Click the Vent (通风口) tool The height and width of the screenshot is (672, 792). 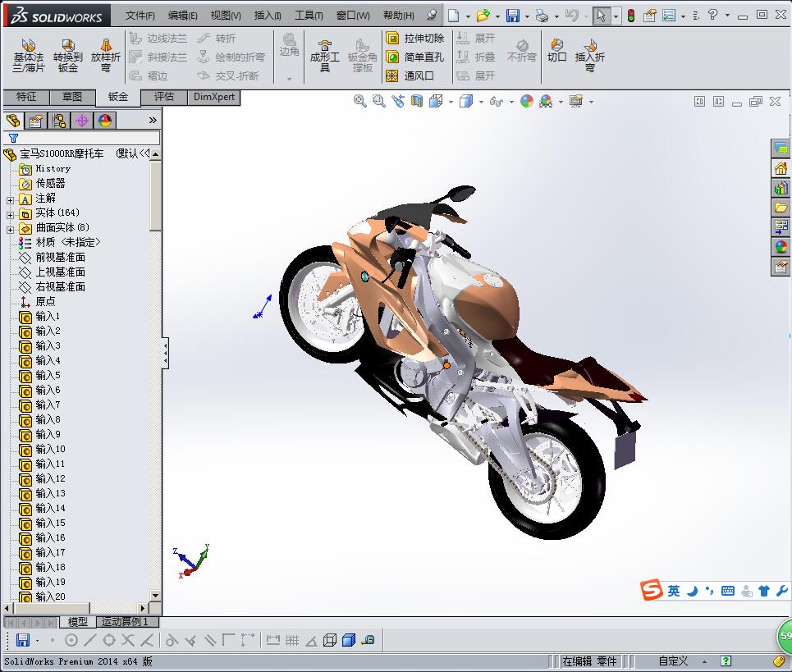[410, 75]
